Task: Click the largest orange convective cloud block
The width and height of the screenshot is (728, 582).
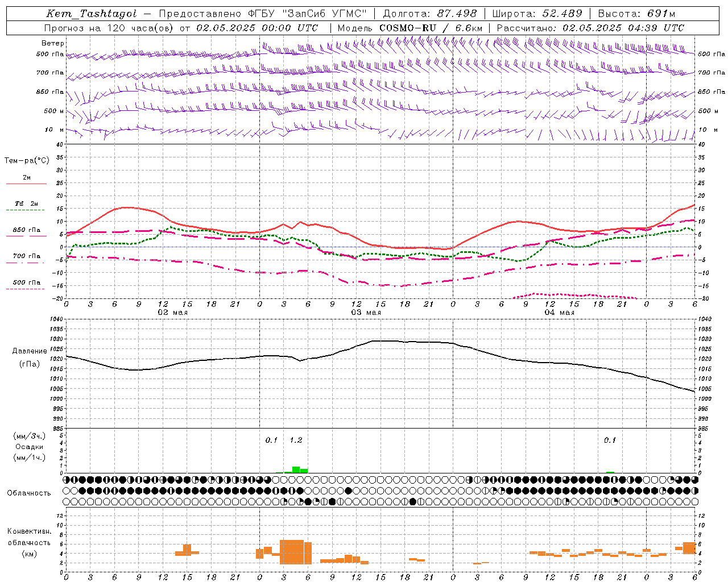Action: pyautogui.click(x=292, y=552)
